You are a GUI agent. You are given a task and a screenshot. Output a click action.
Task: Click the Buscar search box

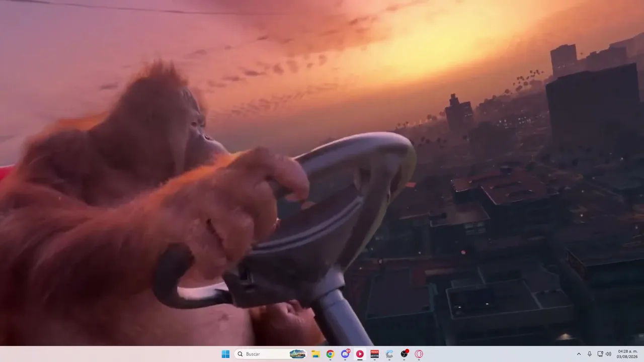pyautogui.click(x=271, y=354)
